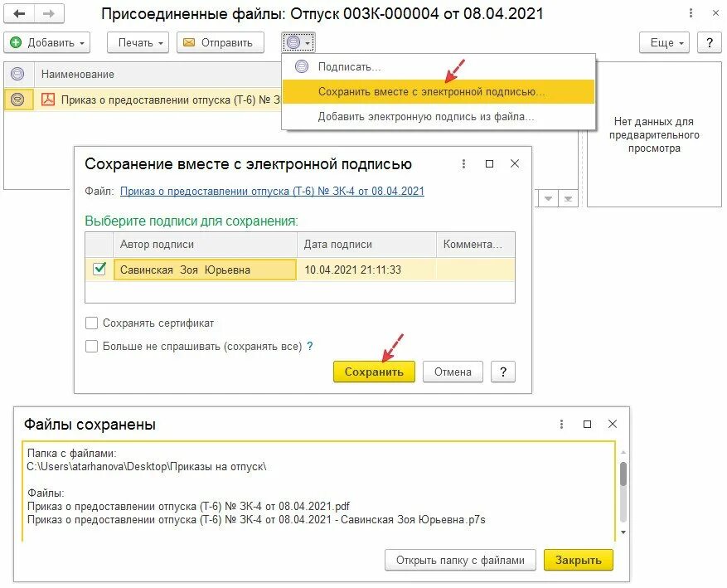Choose Добавить электронную подпись из файла
The height and width of the screenshot is (588, 727).
point(439,116)
